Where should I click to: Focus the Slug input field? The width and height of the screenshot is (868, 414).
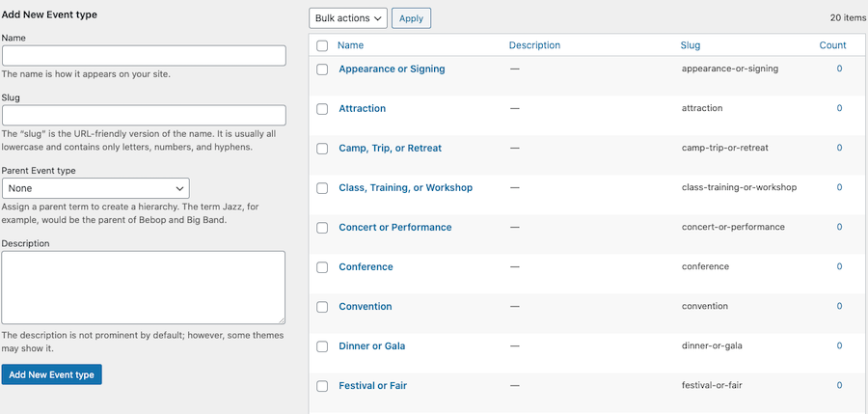pyautogui.click(x=144, y=115)
